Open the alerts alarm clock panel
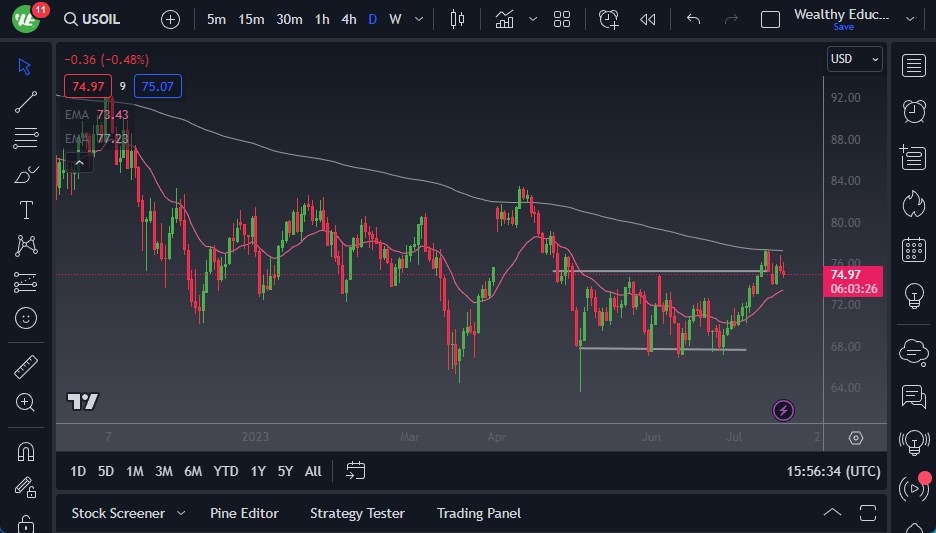This screenshot has height=533, width=936. (x=913, y=111)
